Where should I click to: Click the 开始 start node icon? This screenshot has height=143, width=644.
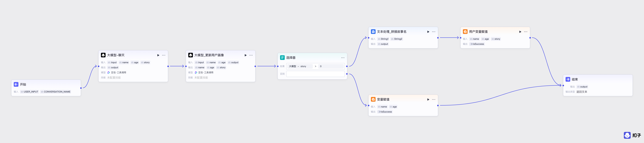coord(16,84)
